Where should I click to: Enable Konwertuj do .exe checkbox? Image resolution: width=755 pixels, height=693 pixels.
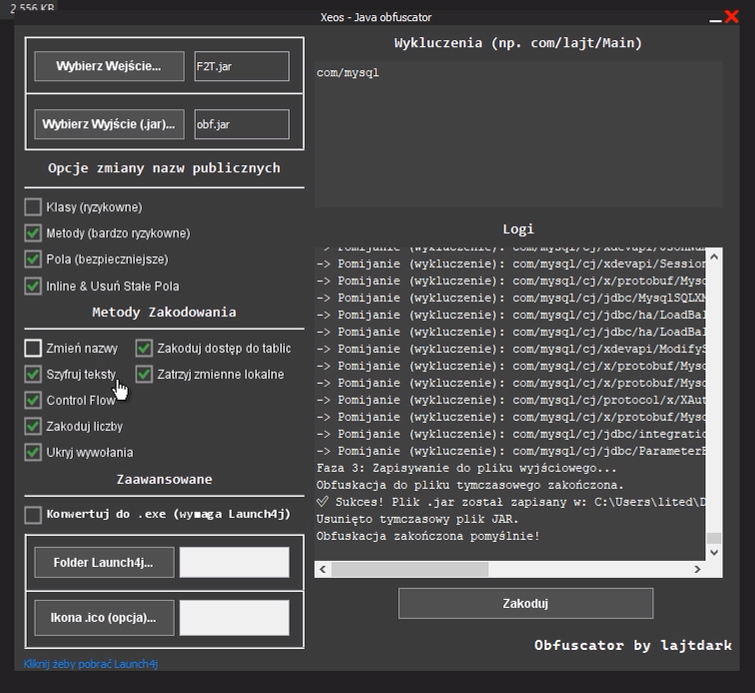33,514
